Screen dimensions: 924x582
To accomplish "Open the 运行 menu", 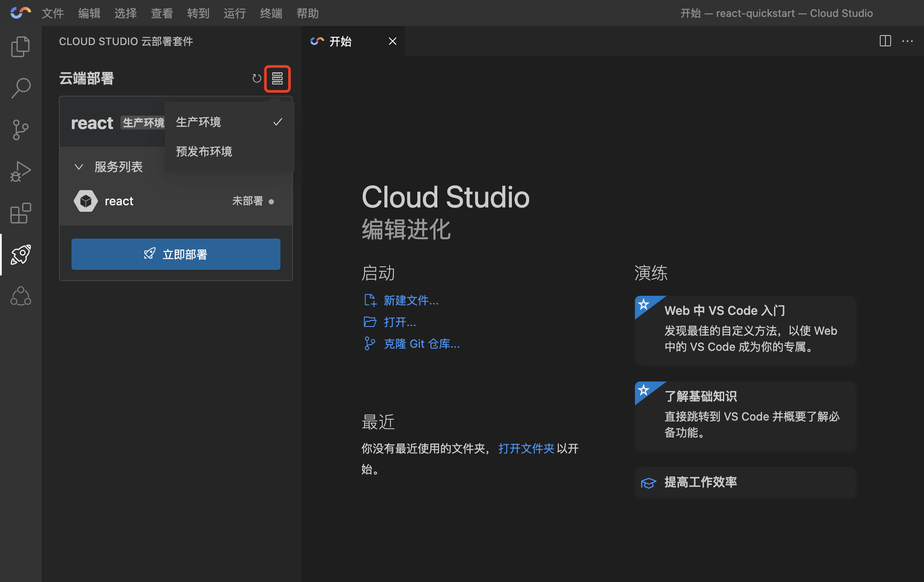I will 235,13.
